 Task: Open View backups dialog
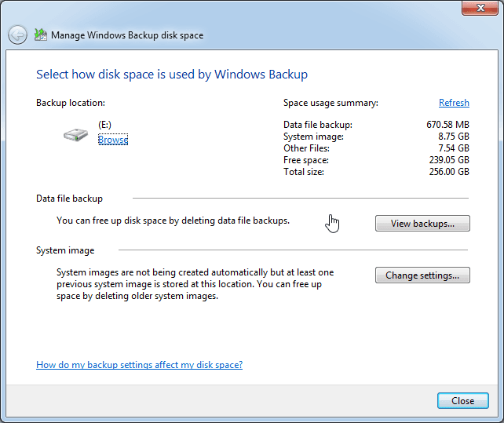click(x=422, y=224)
